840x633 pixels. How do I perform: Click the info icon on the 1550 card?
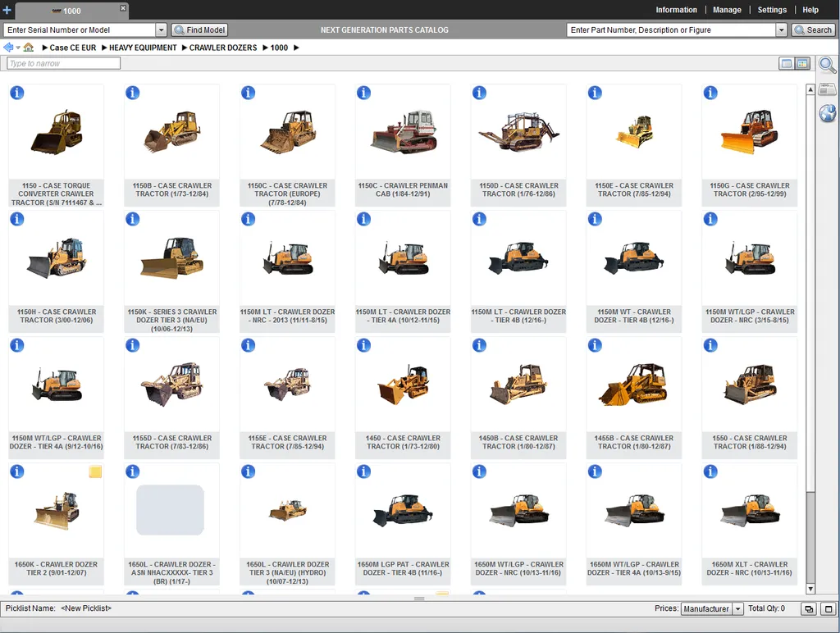point(710,345)
